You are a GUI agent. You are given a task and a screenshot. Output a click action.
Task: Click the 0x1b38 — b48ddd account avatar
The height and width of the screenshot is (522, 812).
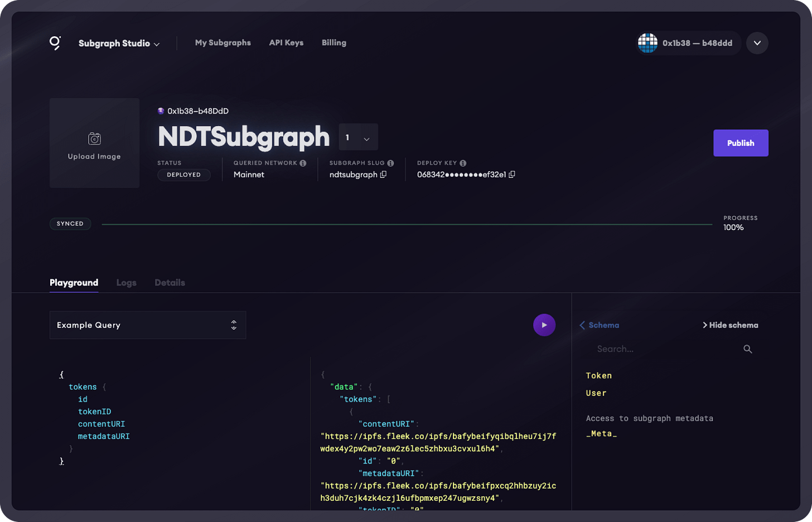click(647, 43)
